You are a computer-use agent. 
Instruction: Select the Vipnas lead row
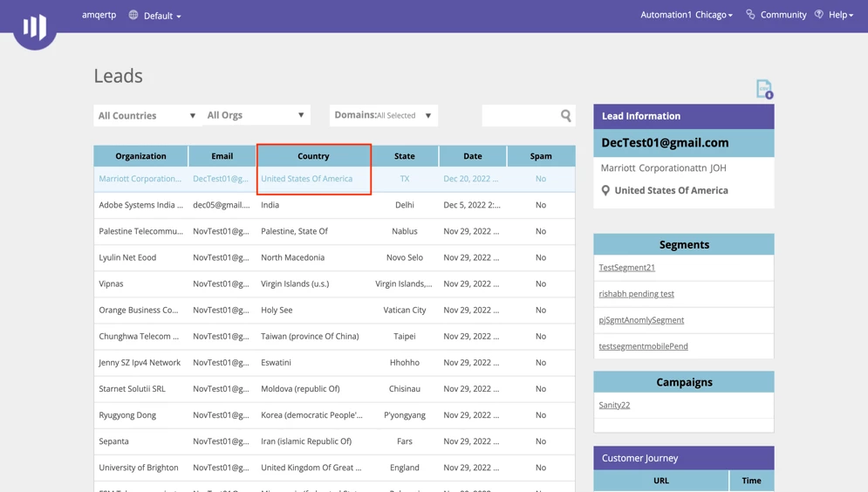point(334,284)
